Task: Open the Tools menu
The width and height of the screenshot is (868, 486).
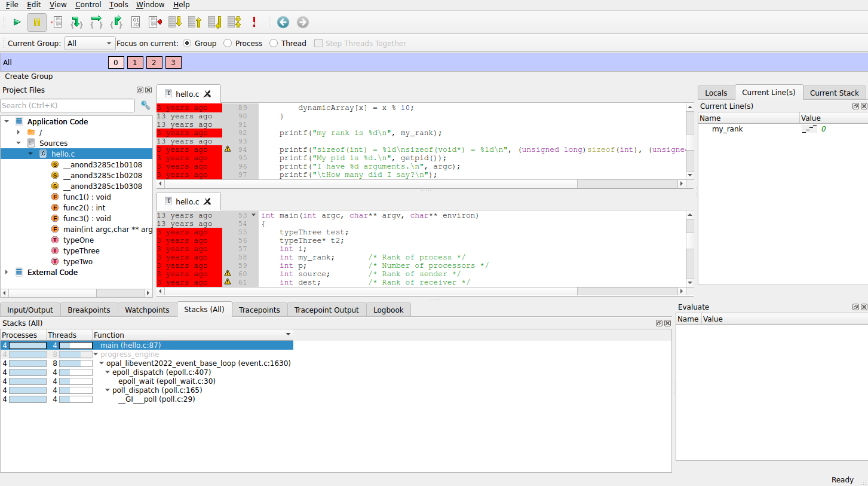Action: tap(118, 5)
